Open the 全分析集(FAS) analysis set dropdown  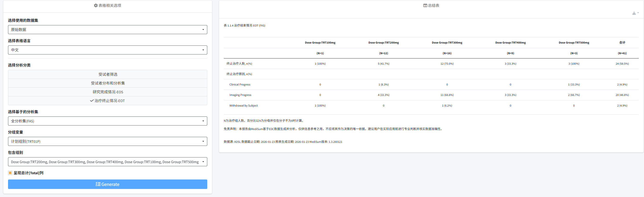(x=108, y=121)
